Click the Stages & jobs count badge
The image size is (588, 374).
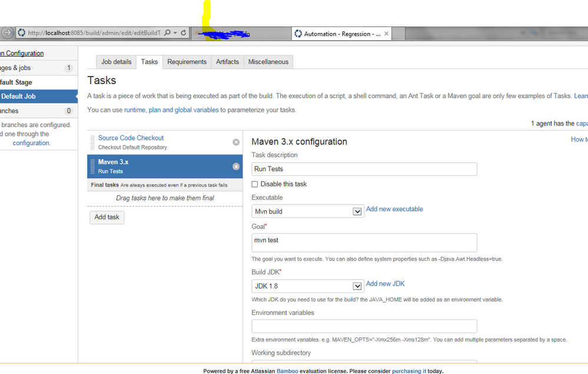(x=69, y=68)
